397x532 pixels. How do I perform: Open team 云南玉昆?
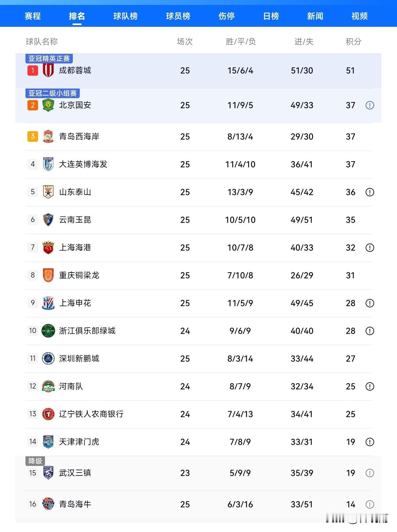tap(75, 220)
